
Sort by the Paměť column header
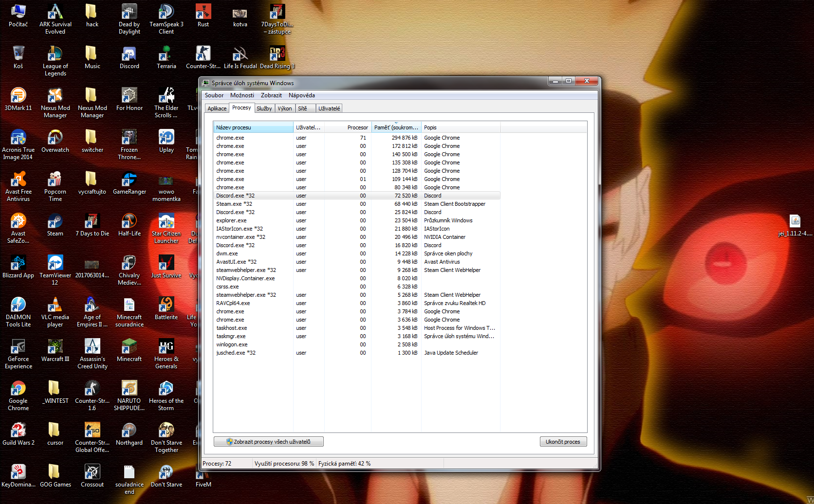tap(396, 127)
